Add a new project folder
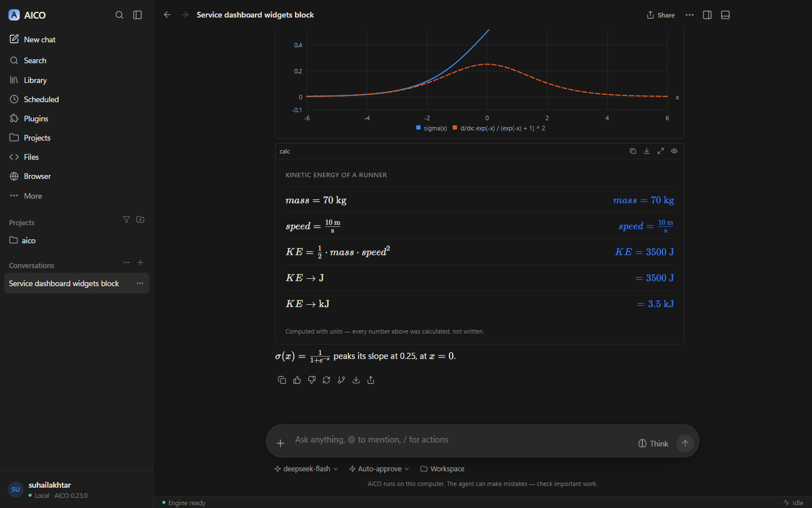This screenshot has height=508, width=812. click(140, 220)
